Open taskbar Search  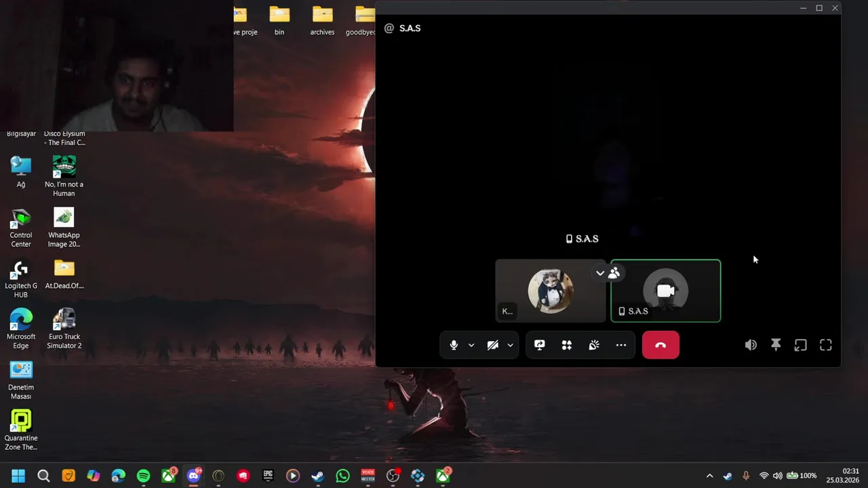43,476
